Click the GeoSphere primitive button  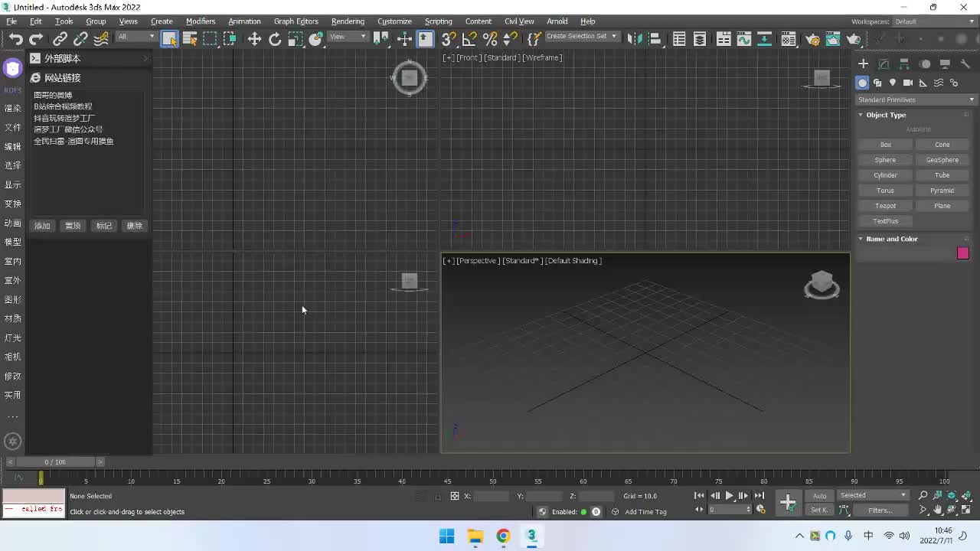(942, 160)
